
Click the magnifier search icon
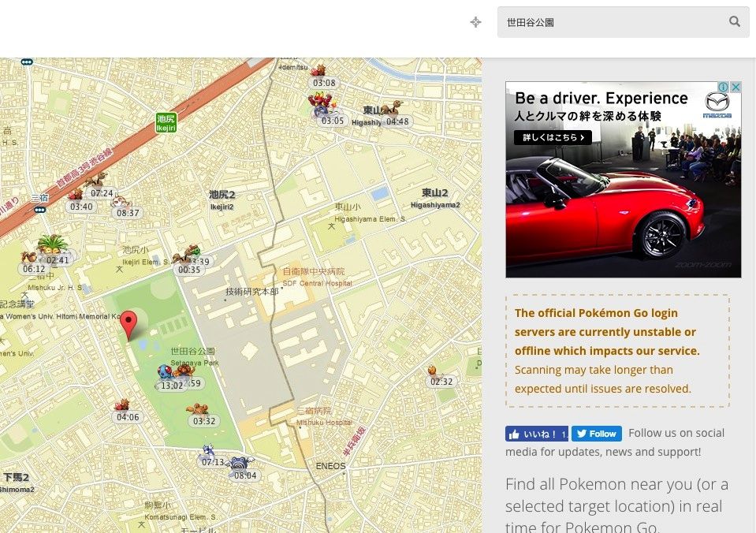pyautogui.click(x=734, y=21)
